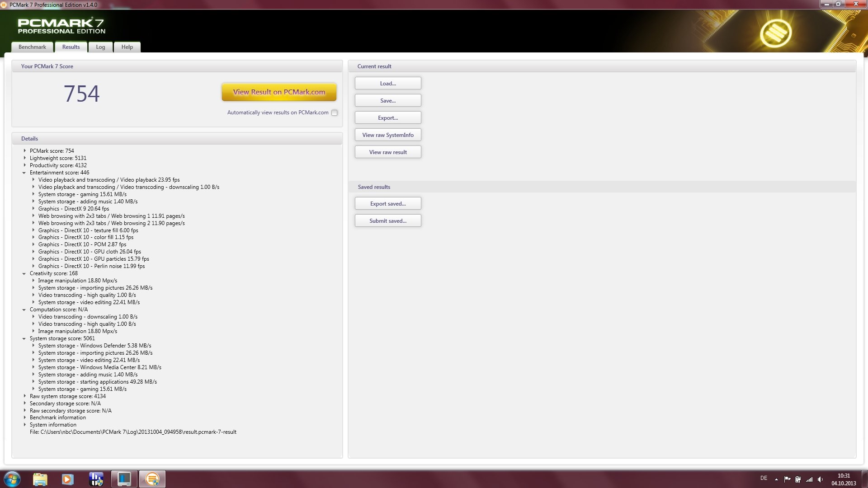The width and height of the screenshot is (868, 488).
Task: Click View Result on PCMark.com button
Action: click(x=279, y=92)
